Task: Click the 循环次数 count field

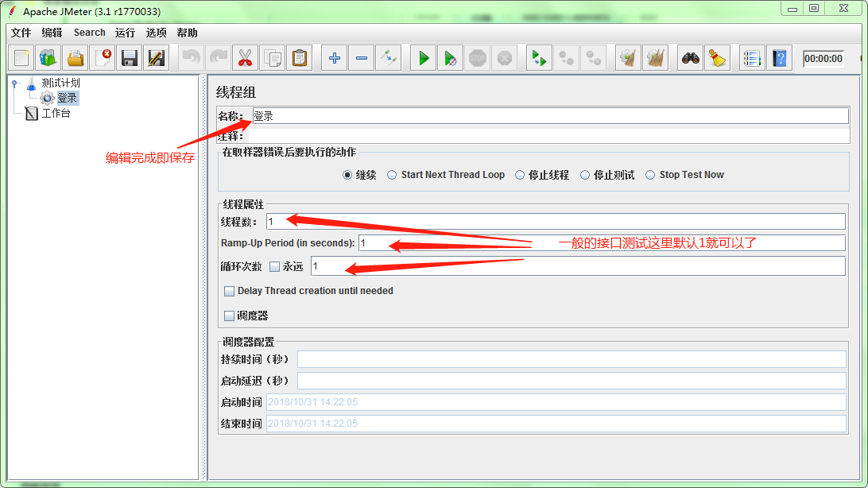Action: [x=578, y=266]
